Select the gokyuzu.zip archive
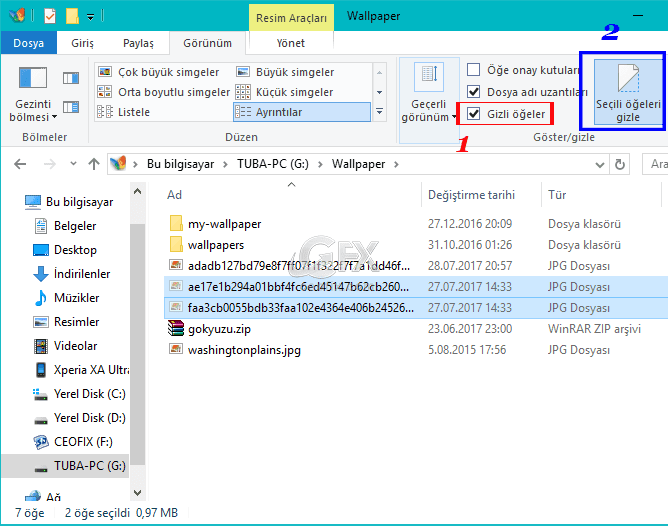This screenshot has height=526, width=668. click(x=210, y=329)
